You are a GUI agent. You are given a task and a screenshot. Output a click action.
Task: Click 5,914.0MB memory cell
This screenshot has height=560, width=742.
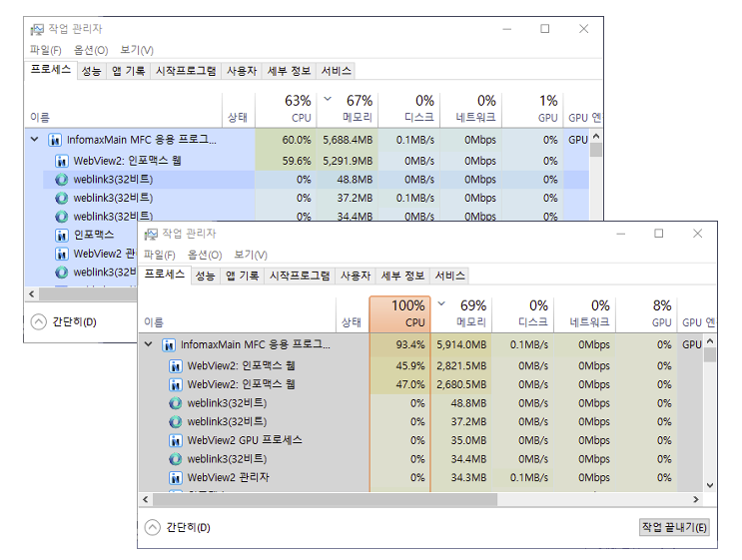461,344
